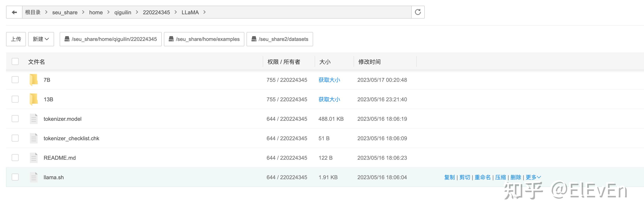Check the box for 13B folder
The image size is (644, 216).
click(x=15, y=99)
